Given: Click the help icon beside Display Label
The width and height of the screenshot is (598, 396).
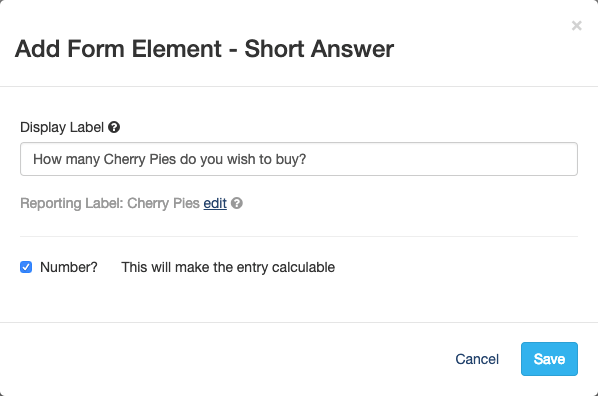Looking at the screenshot, I should 114,127.
